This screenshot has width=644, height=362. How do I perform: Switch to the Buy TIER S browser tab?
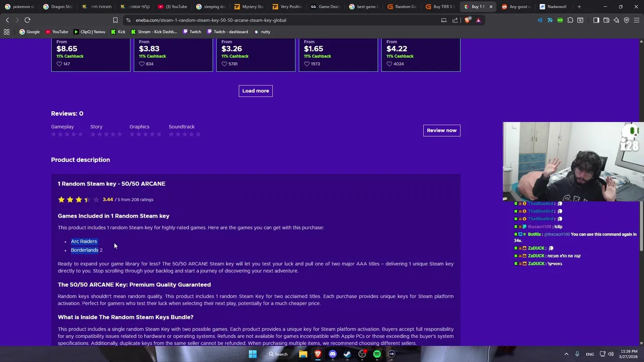coord(440,7)
